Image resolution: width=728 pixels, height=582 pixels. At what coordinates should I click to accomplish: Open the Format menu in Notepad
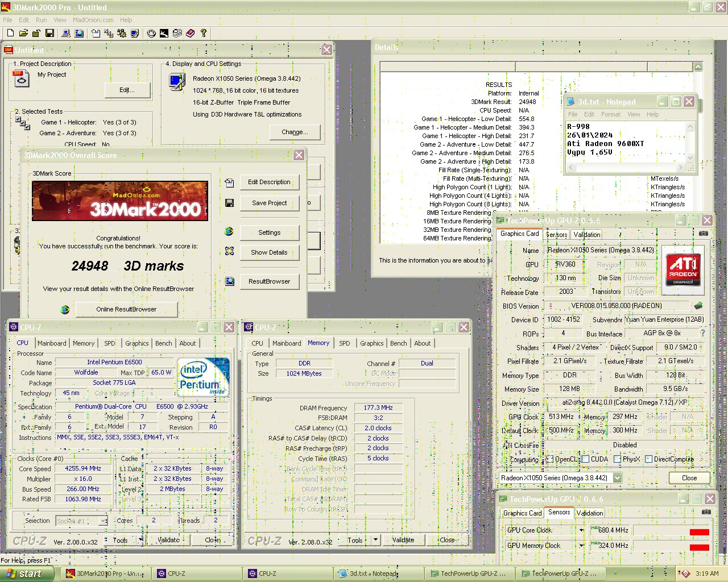point(611,114)
